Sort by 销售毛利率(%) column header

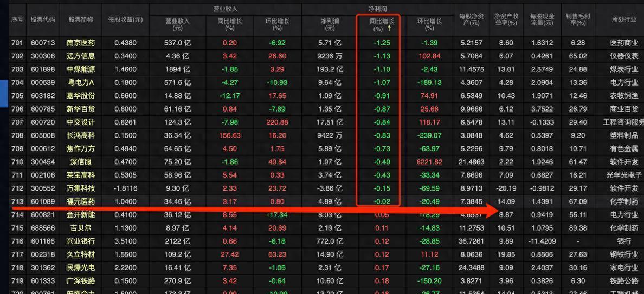pos(577,19)
